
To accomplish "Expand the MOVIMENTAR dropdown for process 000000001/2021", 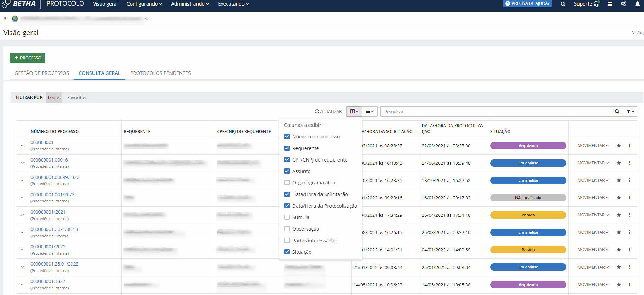I will tap(593, 215).
